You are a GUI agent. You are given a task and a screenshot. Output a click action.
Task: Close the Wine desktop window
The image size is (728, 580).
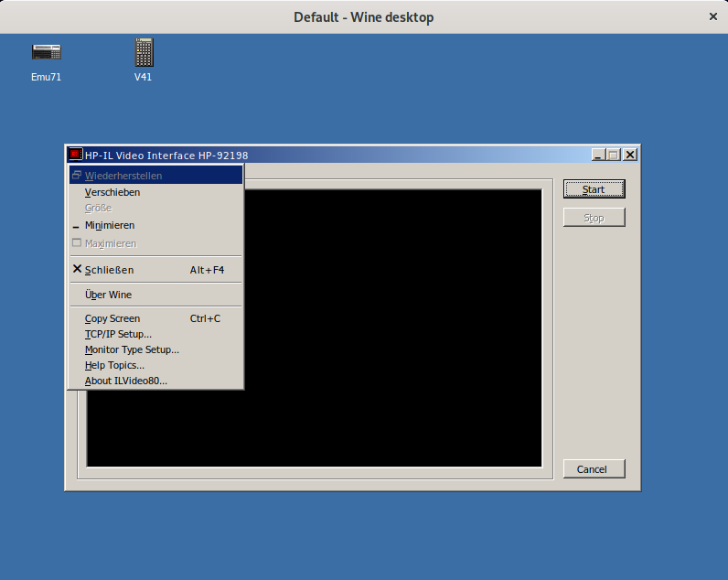click(x=713, y=17)
